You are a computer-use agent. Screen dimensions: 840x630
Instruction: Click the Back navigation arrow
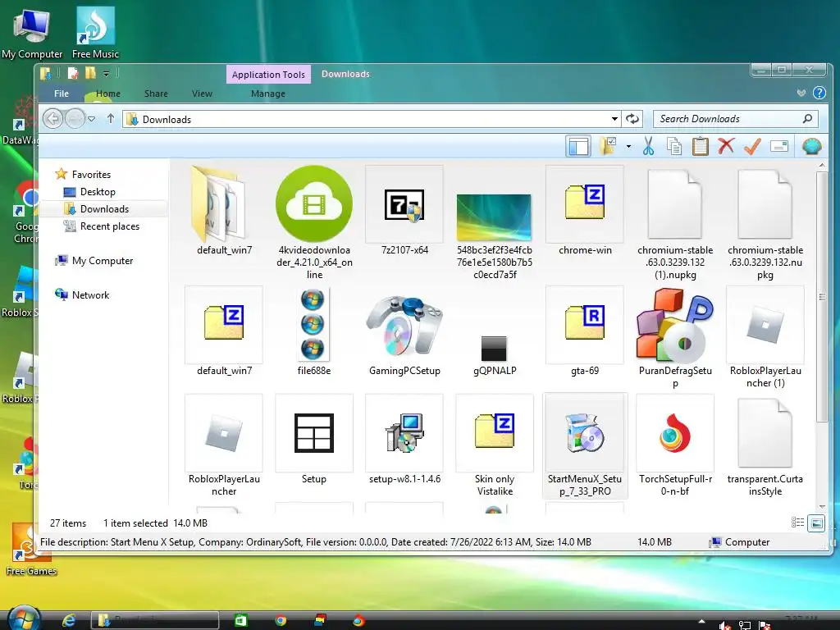[x=53, y=118]
